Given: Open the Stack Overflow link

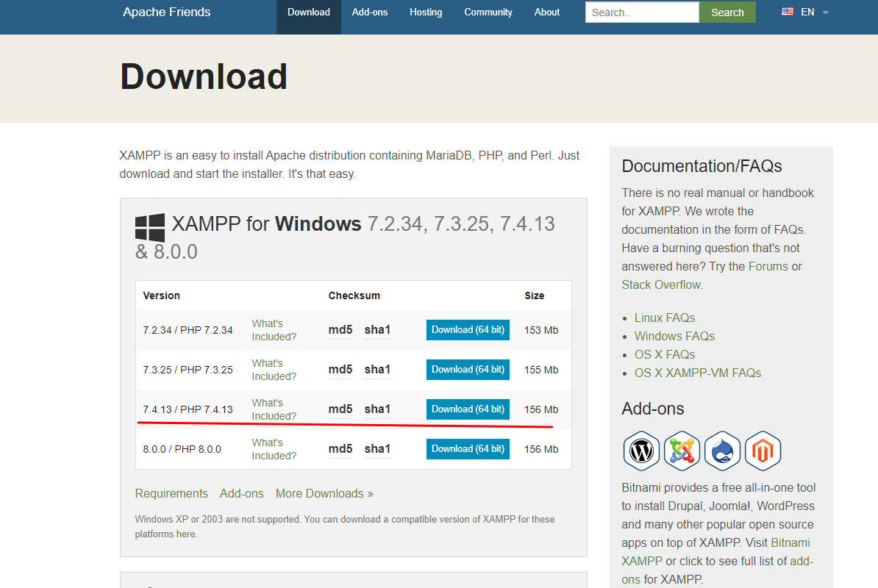Looking at the screenshot, I should pos(661,284).
